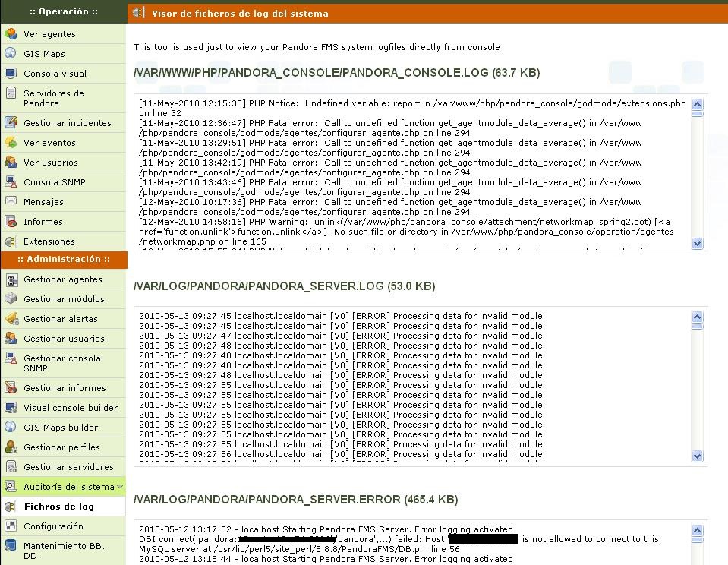Open the Configuración menu item
Image resolution: width=728 pixels, height=565 pixels.
(x=53, y=526)
